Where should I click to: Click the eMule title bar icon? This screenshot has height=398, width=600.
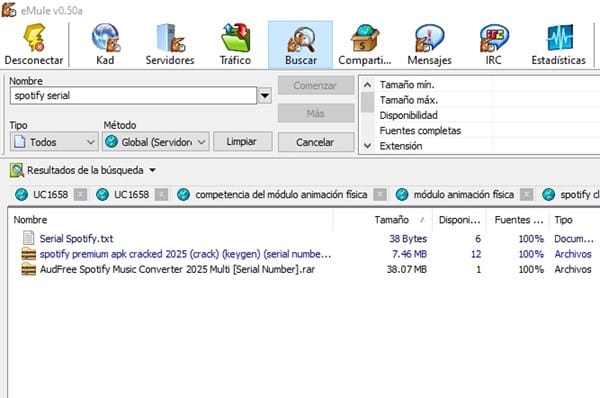[x=9, y=10]
